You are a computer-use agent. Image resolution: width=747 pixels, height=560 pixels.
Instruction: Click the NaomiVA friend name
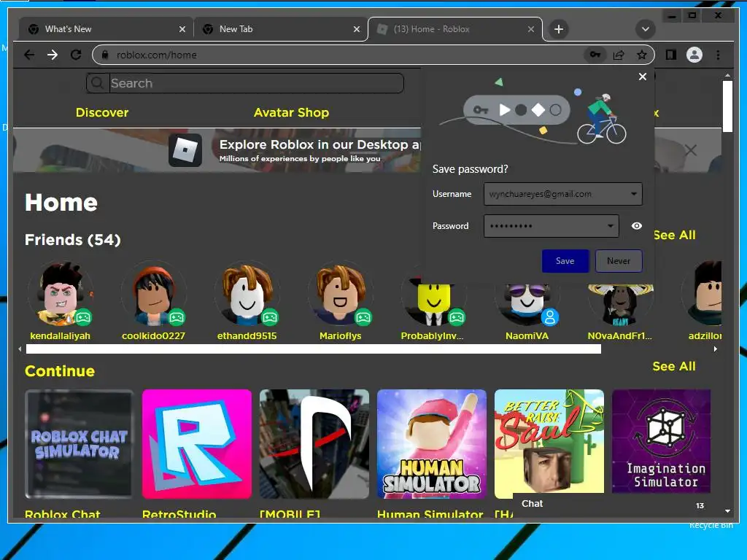pyautogui.click(x=527, y=335)
